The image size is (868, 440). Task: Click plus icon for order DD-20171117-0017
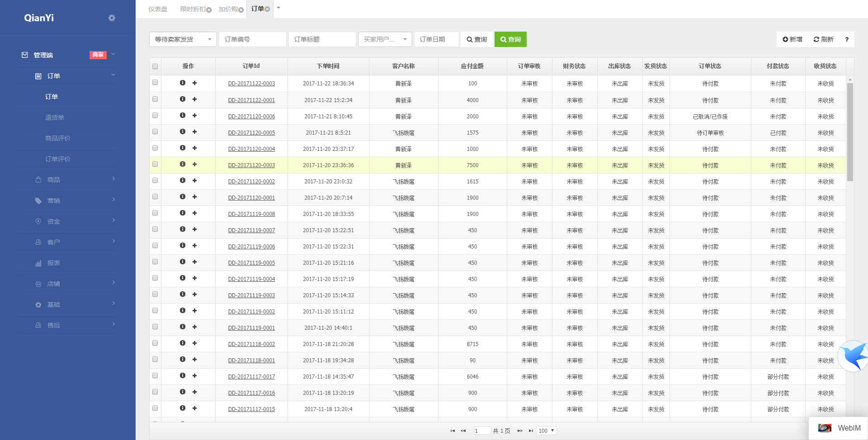(194, 375)
